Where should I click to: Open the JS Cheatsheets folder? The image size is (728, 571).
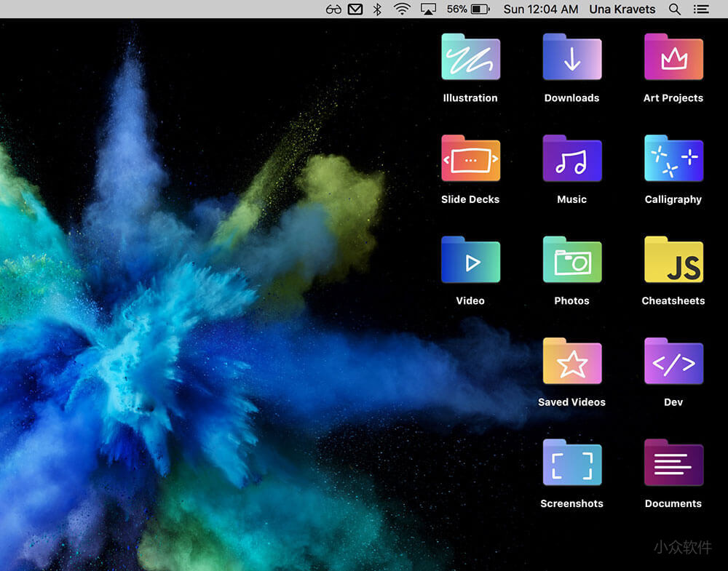pos(673,260)
